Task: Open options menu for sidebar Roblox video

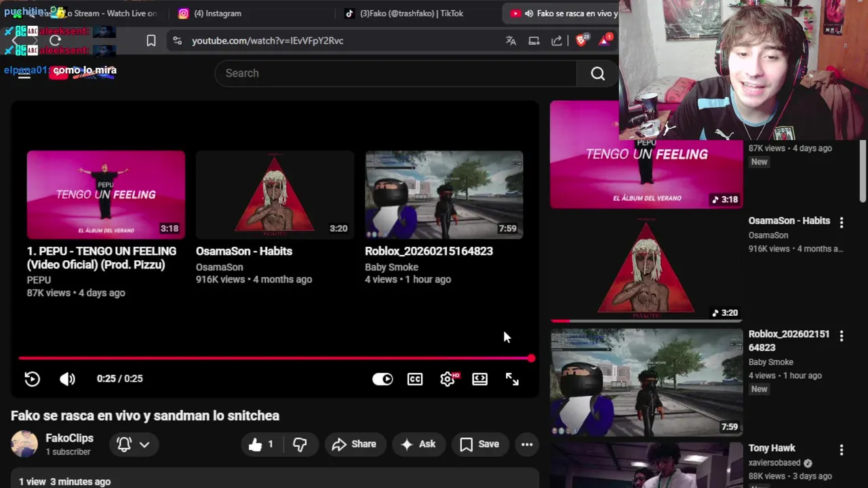Action: [x=841, y=335]
